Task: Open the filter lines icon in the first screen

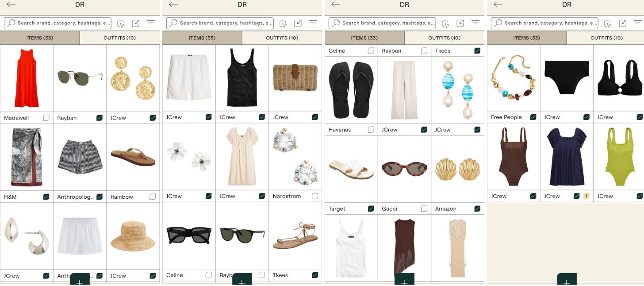Action: (x=151, y=23)
